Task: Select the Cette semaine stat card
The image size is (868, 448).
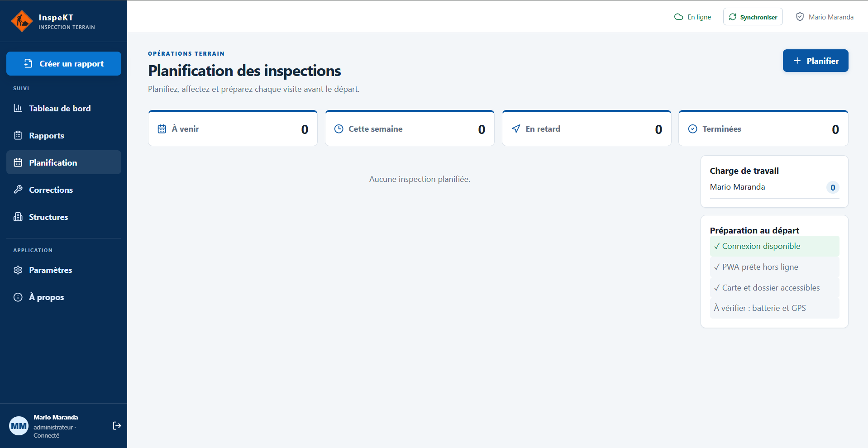Action: pyautogui.click(x=410, y=129)
